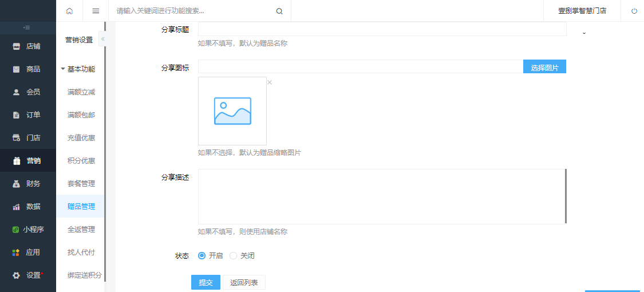Click hint text 如果不选择，默认为赠品缩略图片

pyautogui.click(x=250, y=153)
